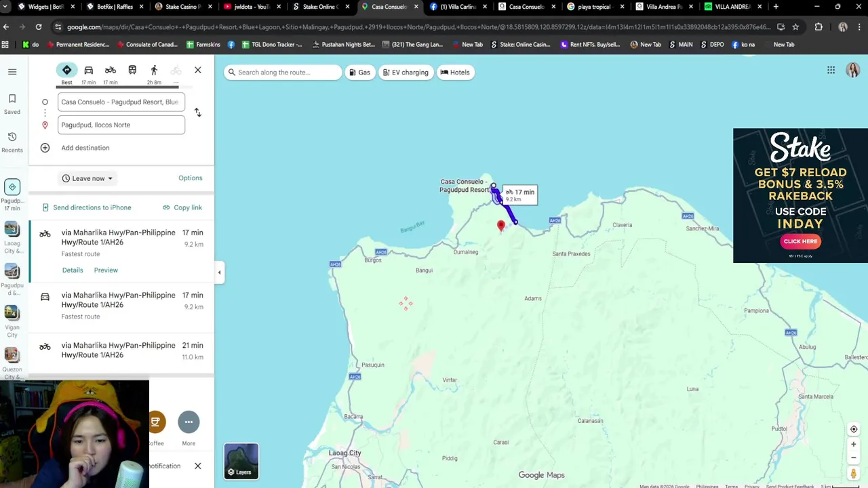Copy link to the directions

[x=182, y=207]
